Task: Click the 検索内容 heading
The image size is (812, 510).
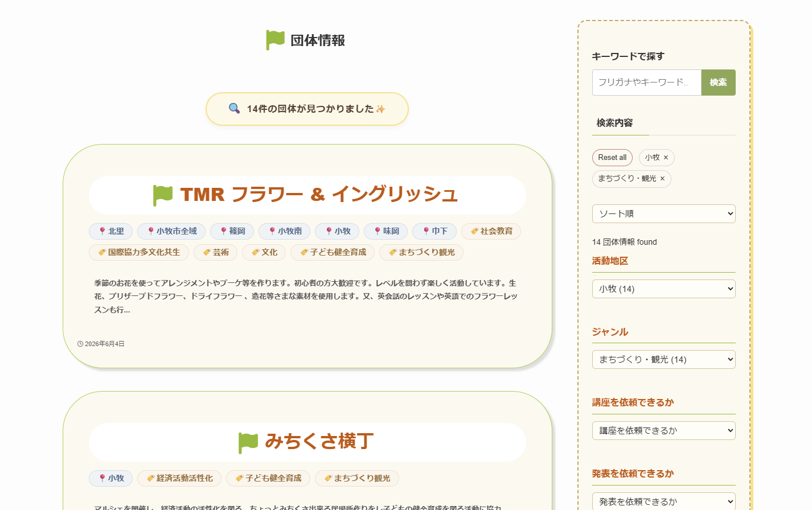Action: coord(614,123)
